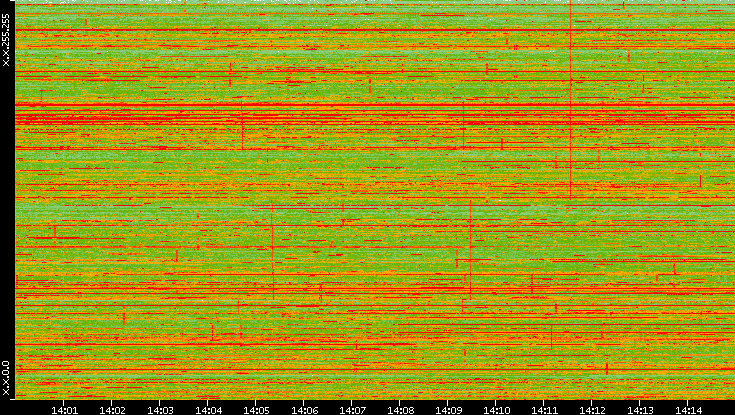The image size is (735, 415).
Task: Click the x.x.0.0 address axis label
Action: pos(6,378)
